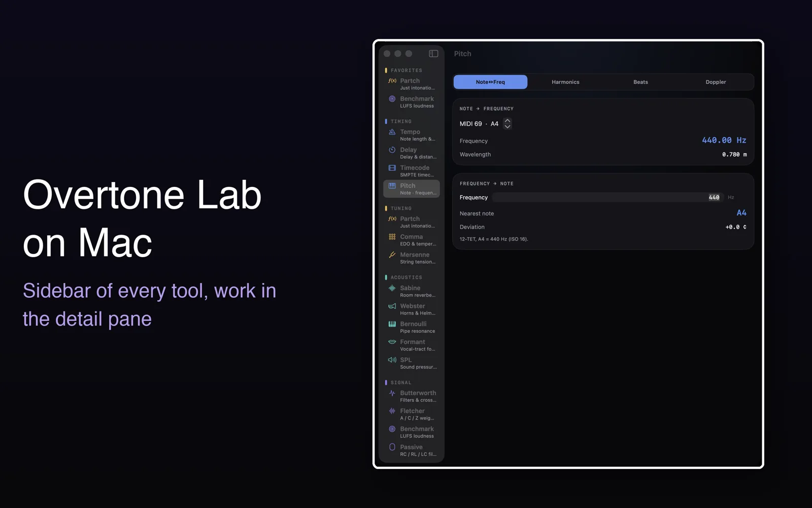Click the Pitch piano icon

392,186
